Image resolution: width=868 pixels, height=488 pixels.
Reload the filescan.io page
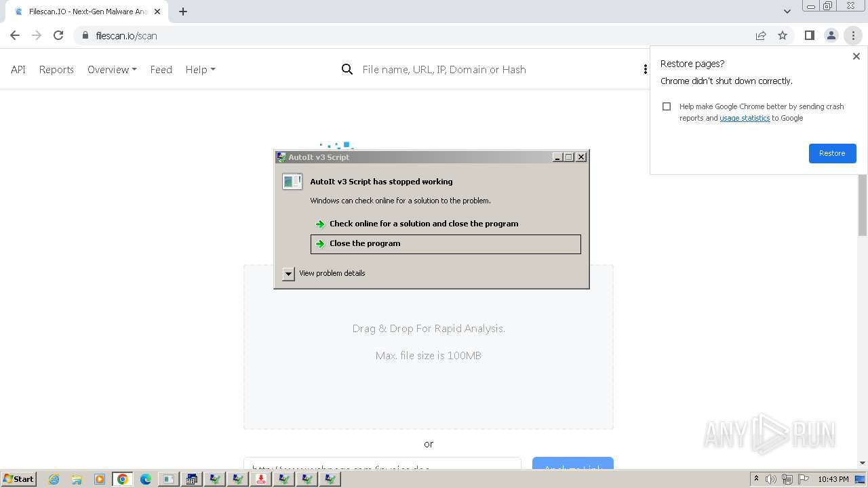(58, 35)
